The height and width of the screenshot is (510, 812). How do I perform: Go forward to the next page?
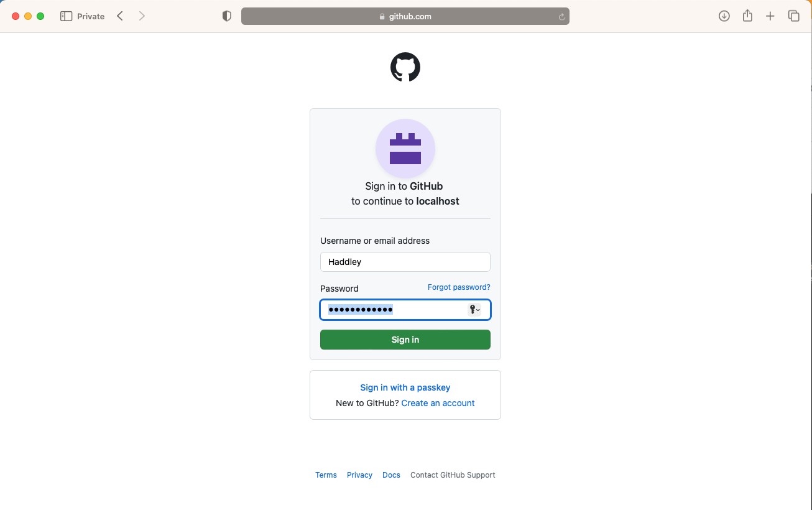pos(142,16)
